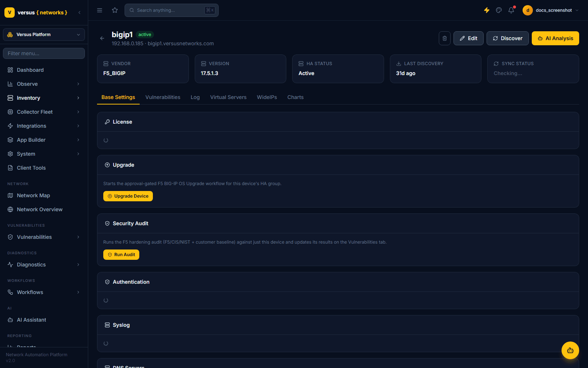Expand the Integrations menu
This screenshot has height=368, width=588.
pyautogui.click(x=44, y=126)
